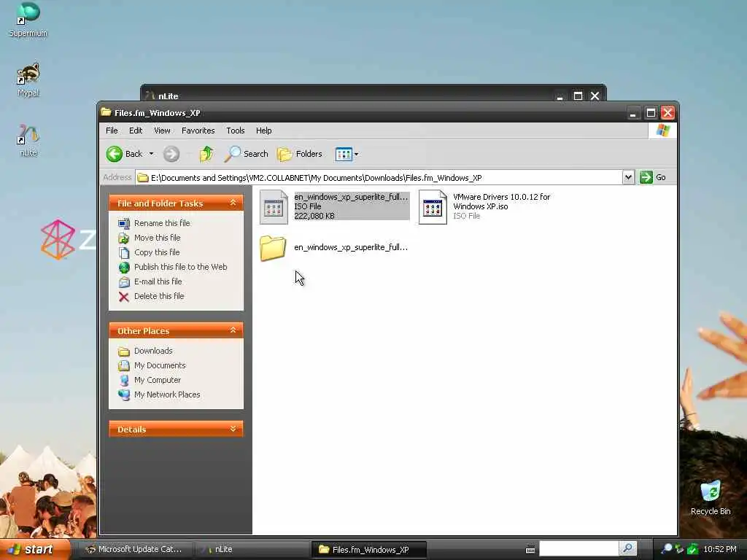This screenshot has width=747, height=560.
Task: Go up one folder level
Action: click(x=206, y=154)
